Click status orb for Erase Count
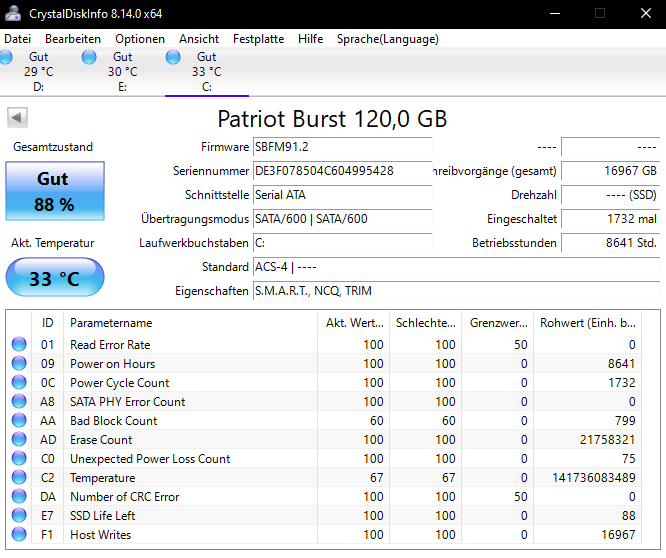The height and width of the screenshot is (558, 666). click(19, 439)
